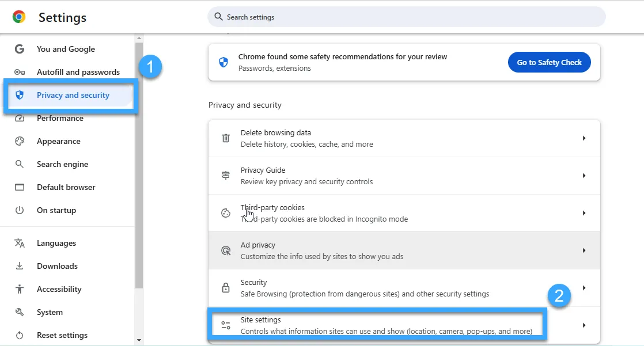Open Ad privacy settings
This screenshot has width=644, height=346.
point(404,250)
